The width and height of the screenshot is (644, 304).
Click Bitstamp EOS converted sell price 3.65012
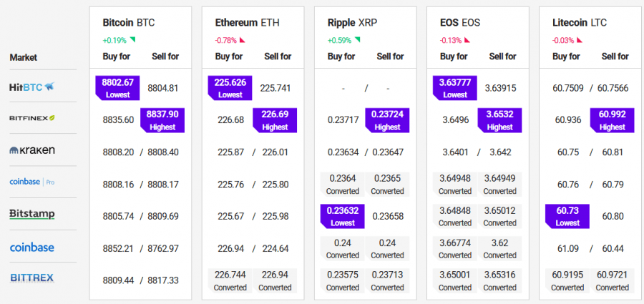[500, 217]
